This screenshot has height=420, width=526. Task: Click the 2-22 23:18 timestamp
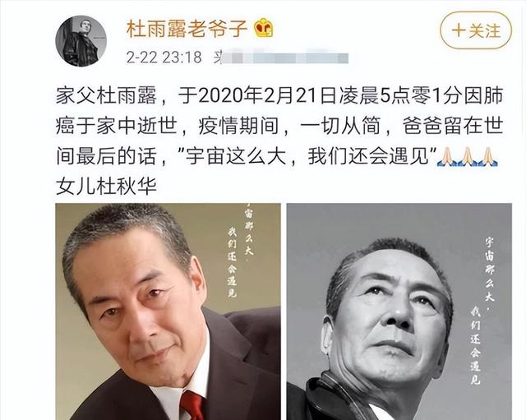pyautogui.click(x=164, y=58)
